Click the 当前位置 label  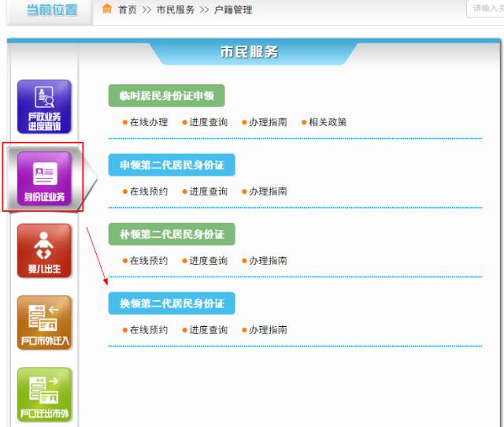pos(52,10)
